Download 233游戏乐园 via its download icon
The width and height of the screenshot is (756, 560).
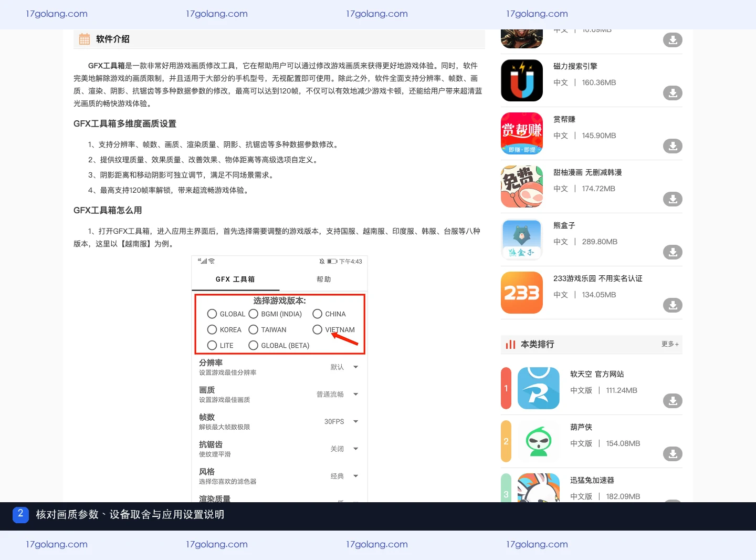(x=673, y=305)
